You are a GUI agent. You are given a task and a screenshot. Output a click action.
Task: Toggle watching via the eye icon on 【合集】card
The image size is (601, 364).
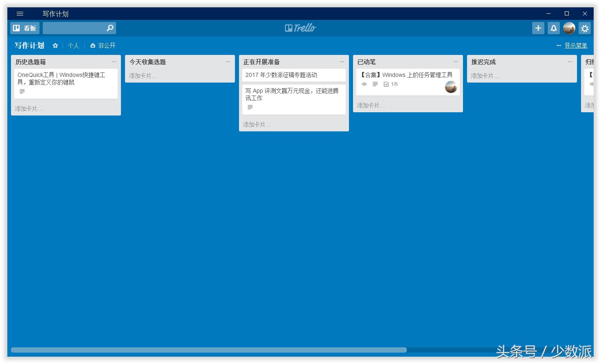(x=364, y=84)
